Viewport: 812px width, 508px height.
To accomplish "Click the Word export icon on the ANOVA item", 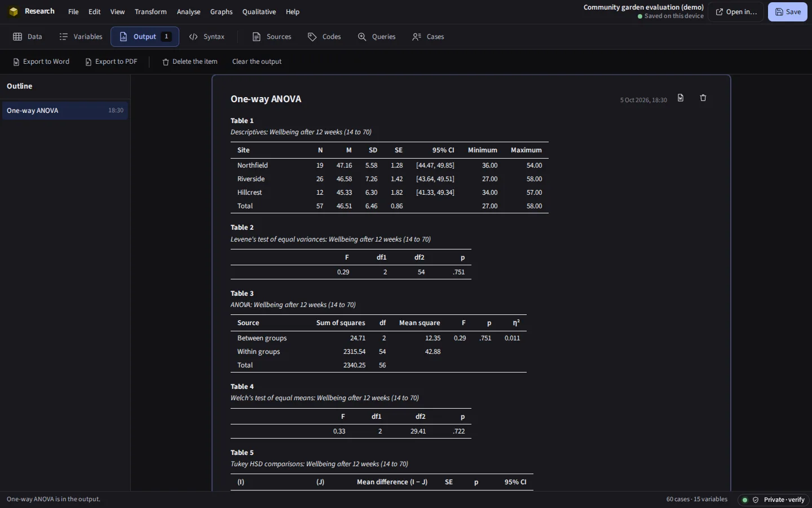I will pyautogui.click(x=681, y=98).
